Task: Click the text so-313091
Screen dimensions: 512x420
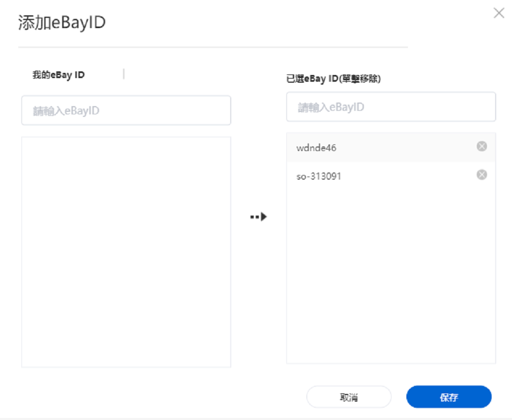Action: tap(319, 177)
